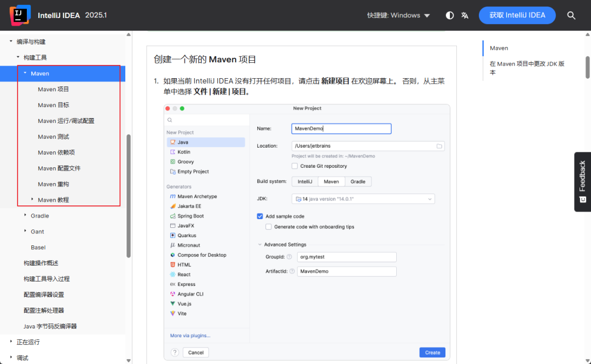Collapse the 编译与构建 tree node
591x364 pixels.
point(11,42)
